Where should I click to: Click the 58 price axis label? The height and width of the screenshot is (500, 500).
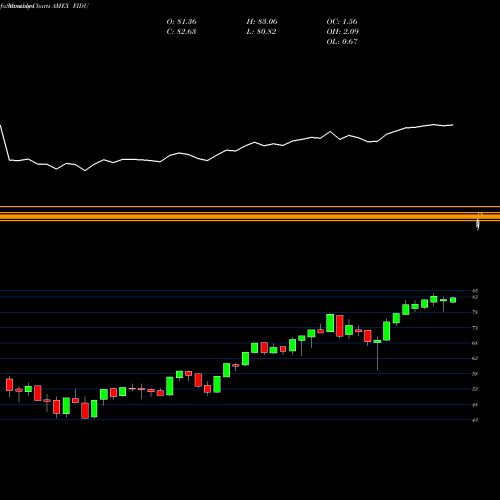pos(475,374)
